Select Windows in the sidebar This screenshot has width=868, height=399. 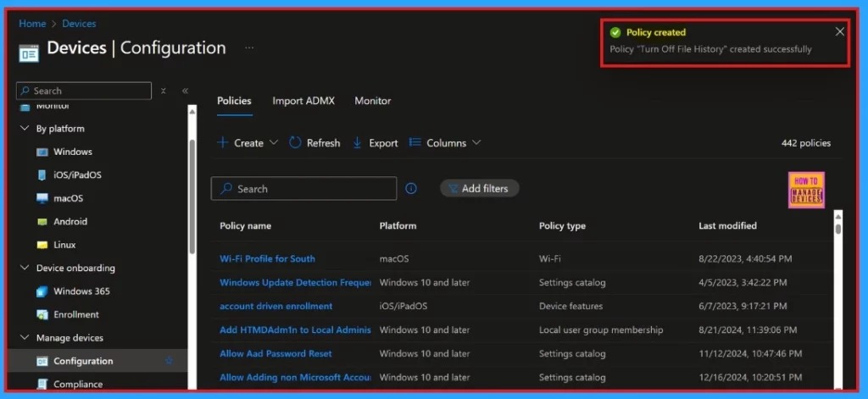pyautogui.click(x=73, y=152)
